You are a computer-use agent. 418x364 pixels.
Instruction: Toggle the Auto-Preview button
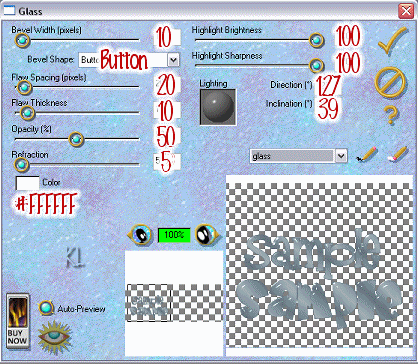[x=46, y=308]
